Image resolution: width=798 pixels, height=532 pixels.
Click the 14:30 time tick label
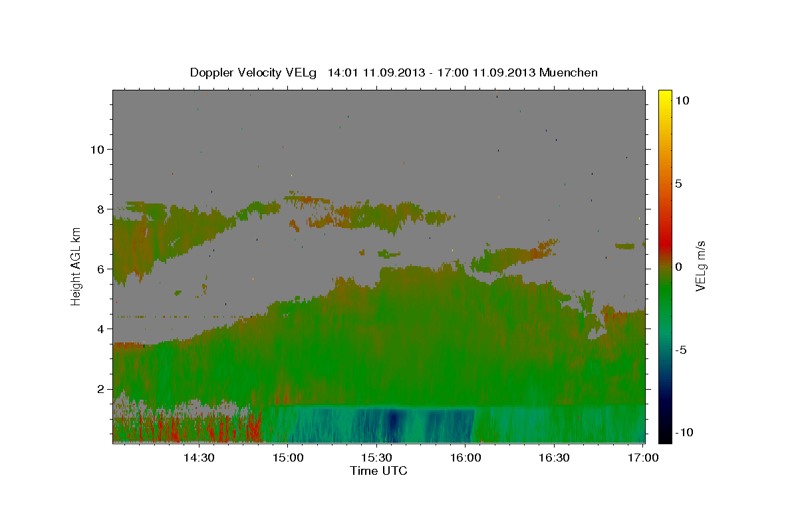pyautogui.click(x=198, y=458)
